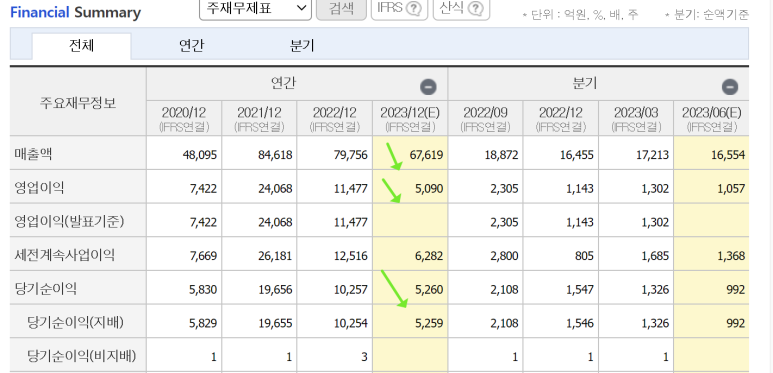Click the 16,554 estimated quarterly sales
Image resolution: width=773 pixels, height=373 pixels.
point(728,155)
